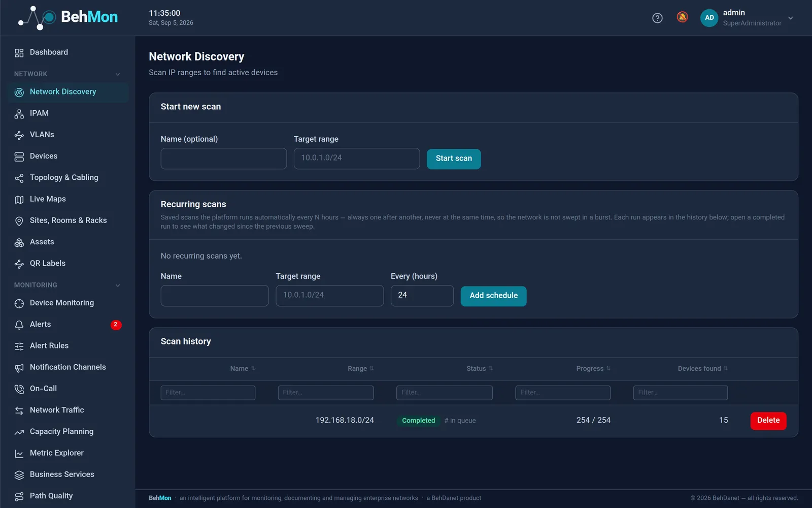Viewport: 812px width, 508px height.
Task: Click the Capacity Planning trend icon
Action: coord(19,432)
